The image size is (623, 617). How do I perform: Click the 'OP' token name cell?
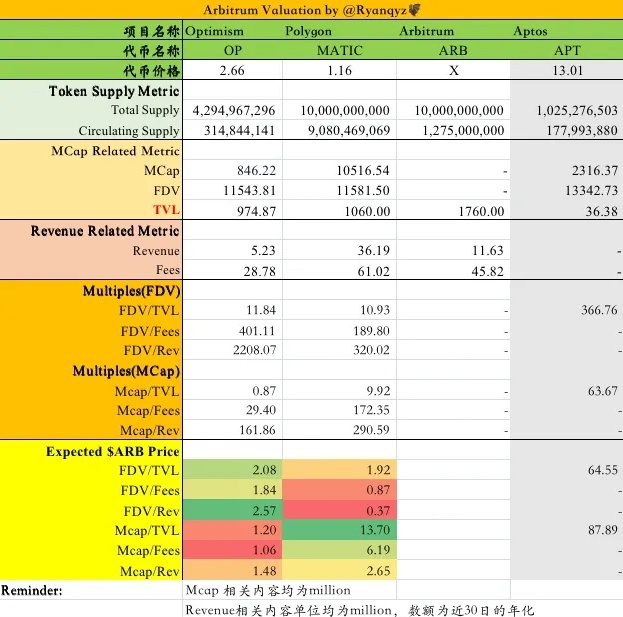(x=232, y=50)
